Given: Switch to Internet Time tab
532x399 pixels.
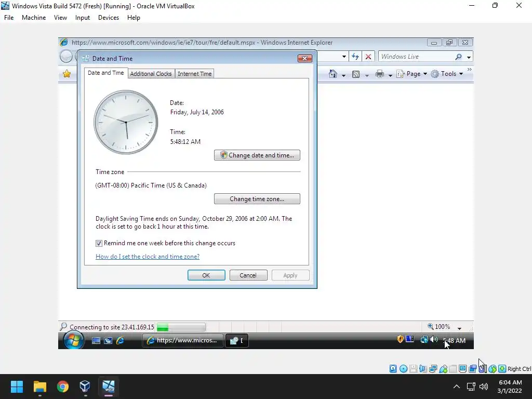Looking at the screenshot, I should [x=195, y=74].
